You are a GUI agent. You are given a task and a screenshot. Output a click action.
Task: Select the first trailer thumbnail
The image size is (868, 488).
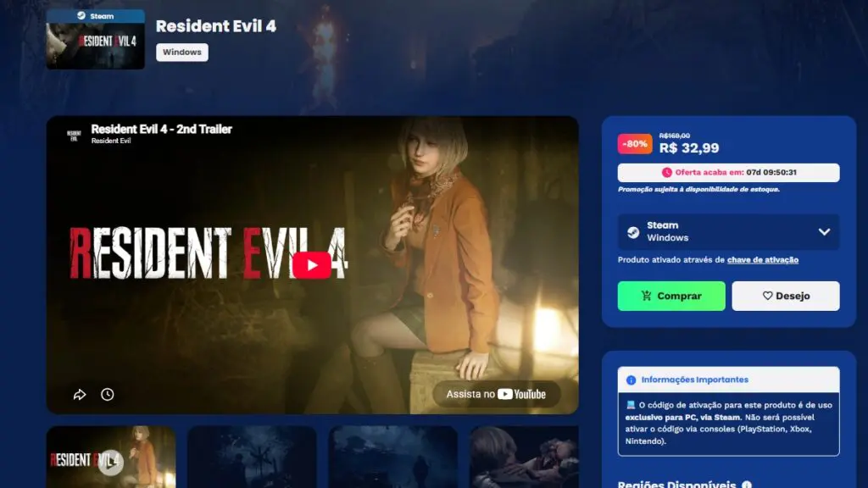pyautogui.click(x=111, y=457)
